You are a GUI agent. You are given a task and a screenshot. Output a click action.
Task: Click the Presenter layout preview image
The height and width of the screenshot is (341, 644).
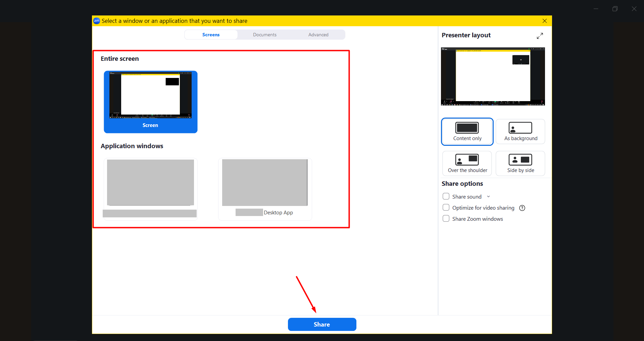coord(493,76)
